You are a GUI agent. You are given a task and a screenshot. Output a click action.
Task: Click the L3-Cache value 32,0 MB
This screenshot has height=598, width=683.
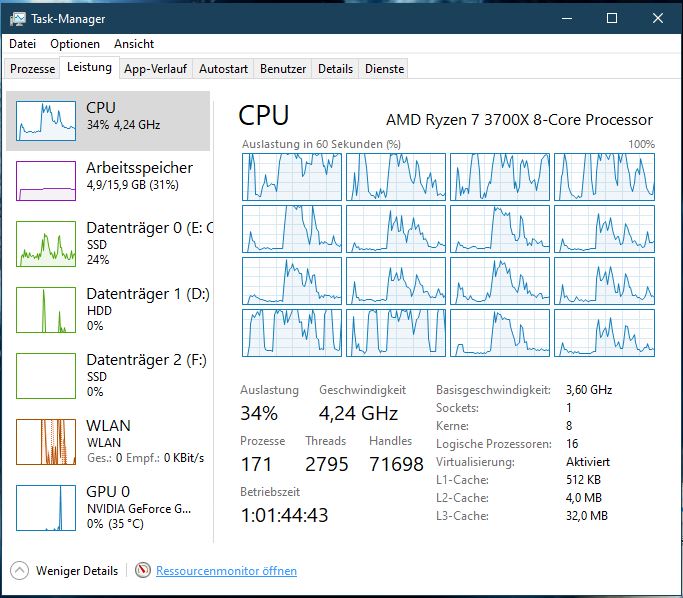tap(587, 516)
